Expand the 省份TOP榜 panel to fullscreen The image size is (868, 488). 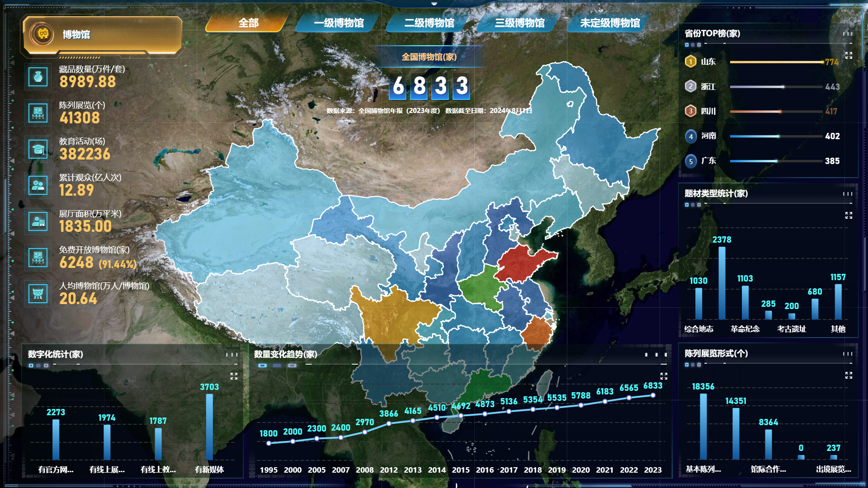[849, 55]
